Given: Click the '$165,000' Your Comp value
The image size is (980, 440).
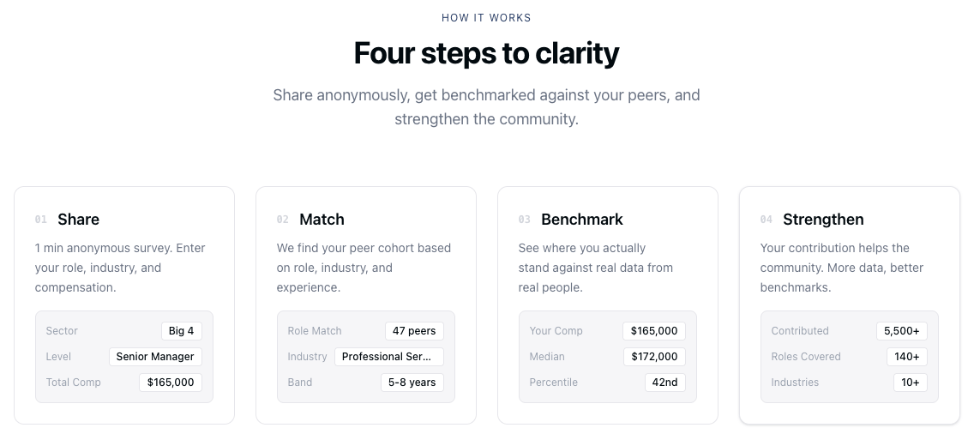Looking at the screenshot, I should click(x=654, y=331).
